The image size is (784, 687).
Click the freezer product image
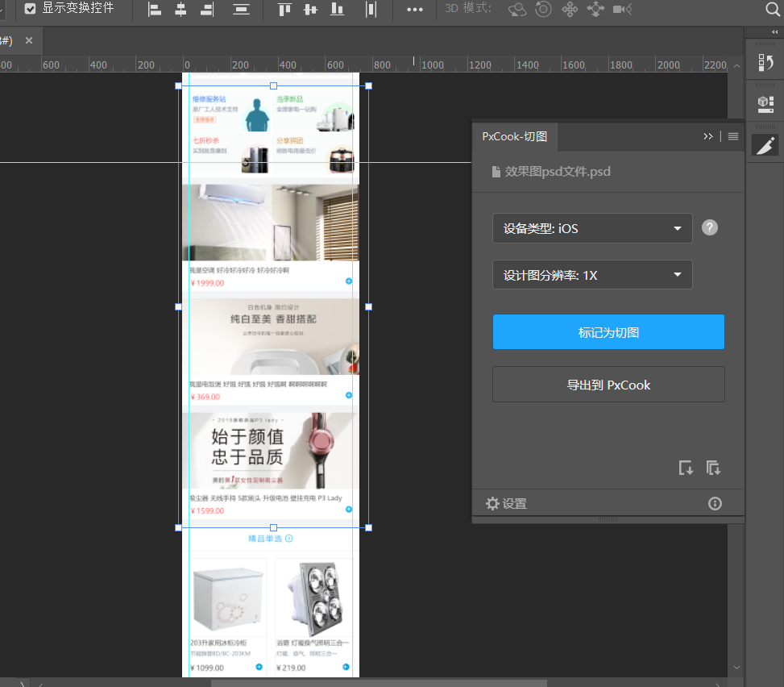point(227,598)
